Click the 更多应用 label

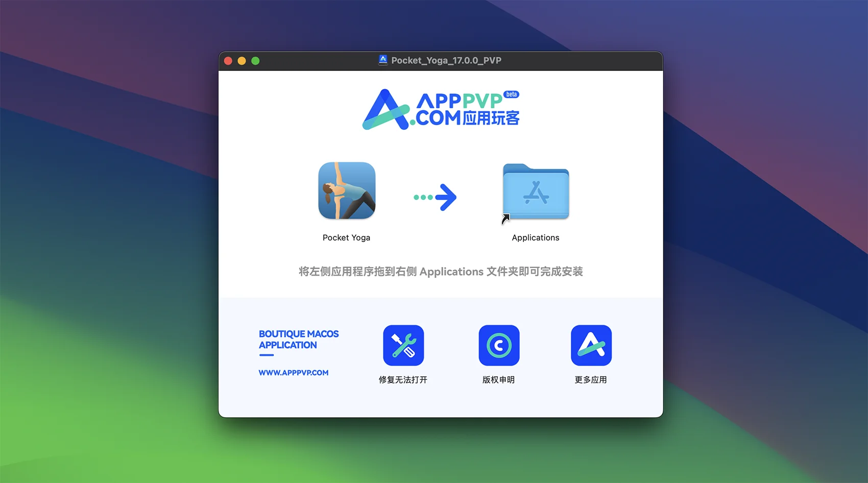591,380
